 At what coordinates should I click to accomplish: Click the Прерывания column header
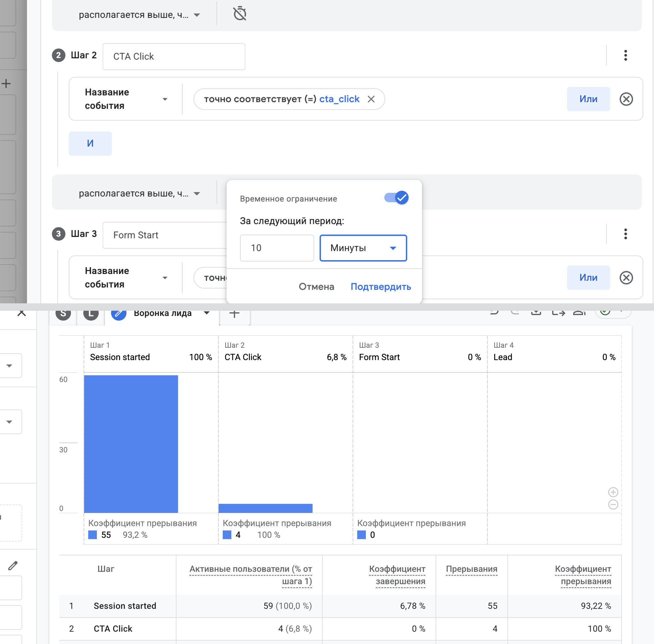[471, 569]
